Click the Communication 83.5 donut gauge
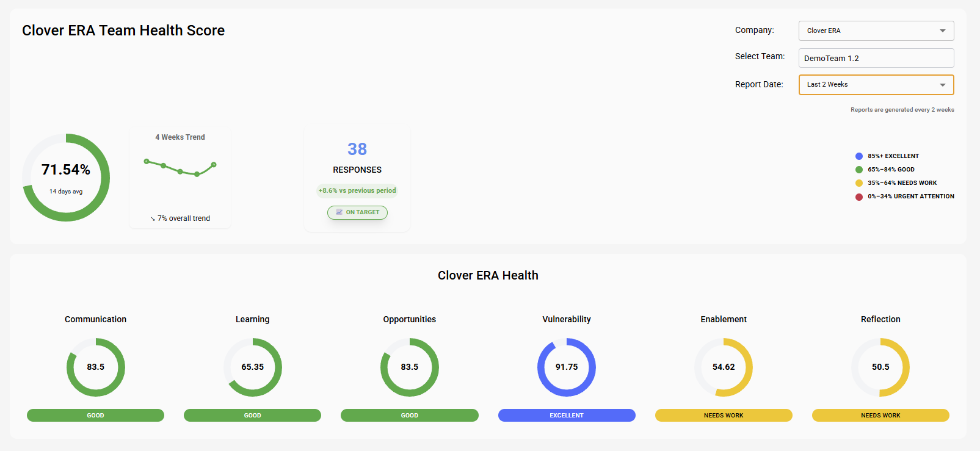Viewport: 980px width, 451px height. (x=96, y=367)
